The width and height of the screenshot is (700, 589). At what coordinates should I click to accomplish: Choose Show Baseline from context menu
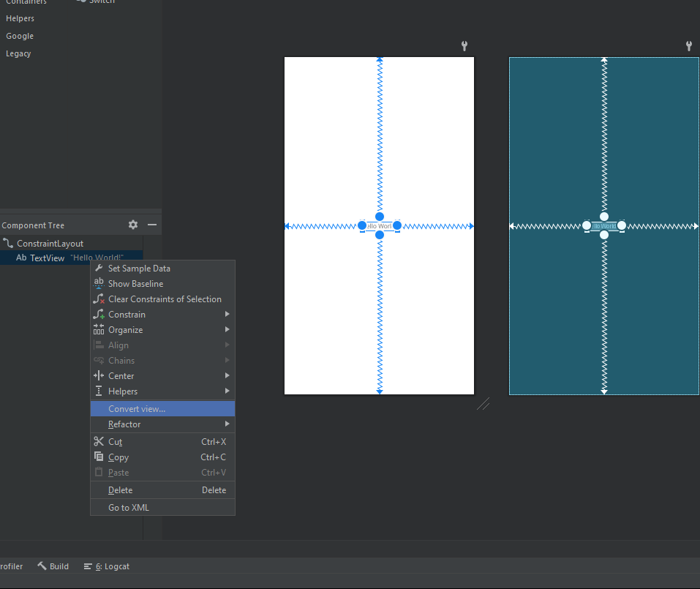(x=135, y=284)
